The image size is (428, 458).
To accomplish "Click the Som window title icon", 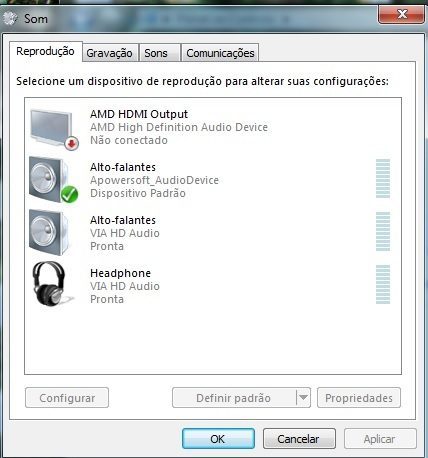I will pyautogui.click(x=10, y=18).
